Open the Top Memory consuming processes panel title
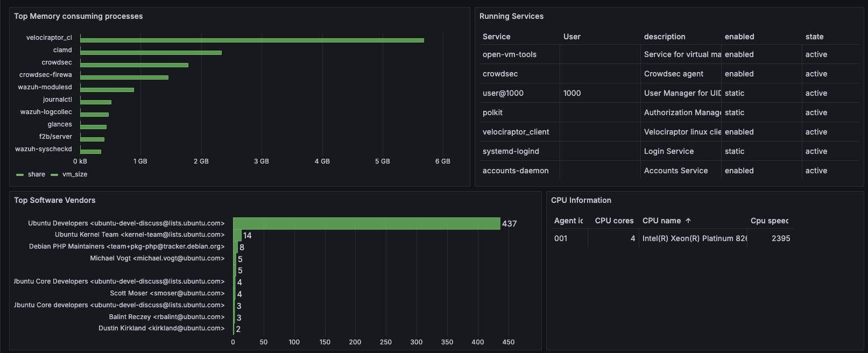868x353 pixels. (x=79, y=16)
